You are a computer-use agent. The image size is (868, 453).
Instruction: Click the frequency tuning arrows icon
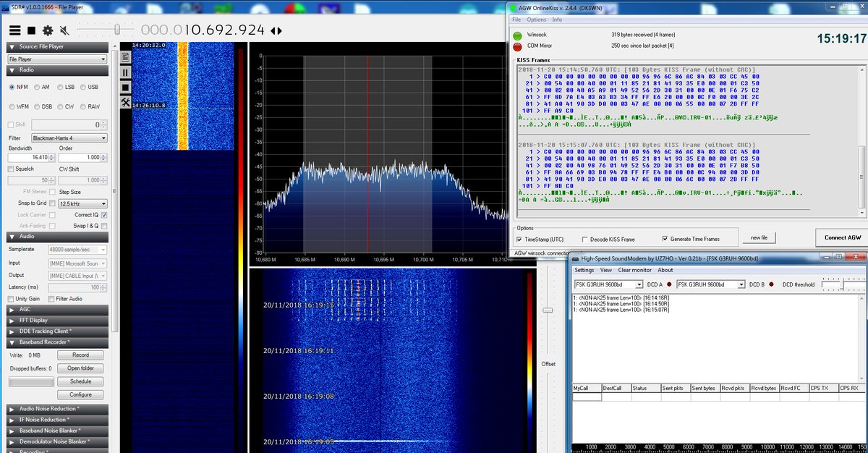(276, 30)
